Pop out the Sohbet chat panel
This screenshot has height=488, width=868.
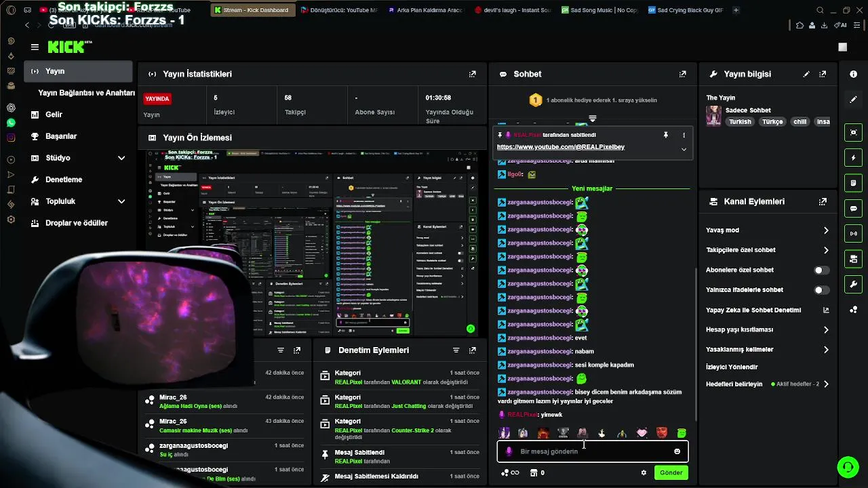pos(683,74)
